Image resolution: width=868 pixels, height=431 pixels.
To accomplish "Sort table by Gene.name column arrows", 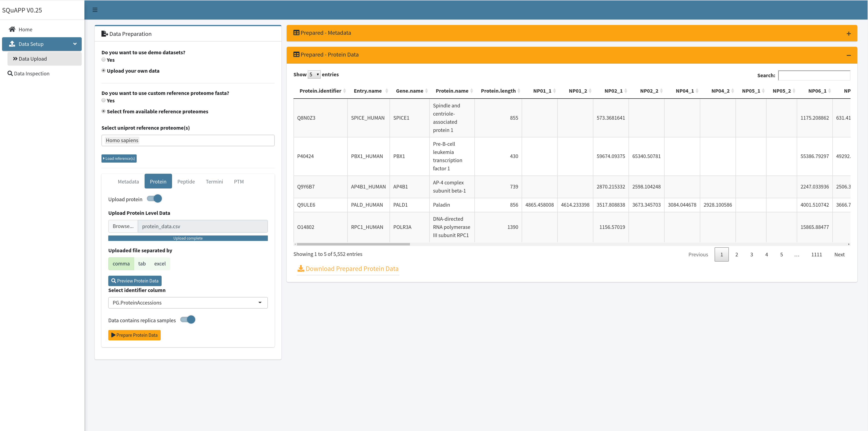I will point(426,91).
